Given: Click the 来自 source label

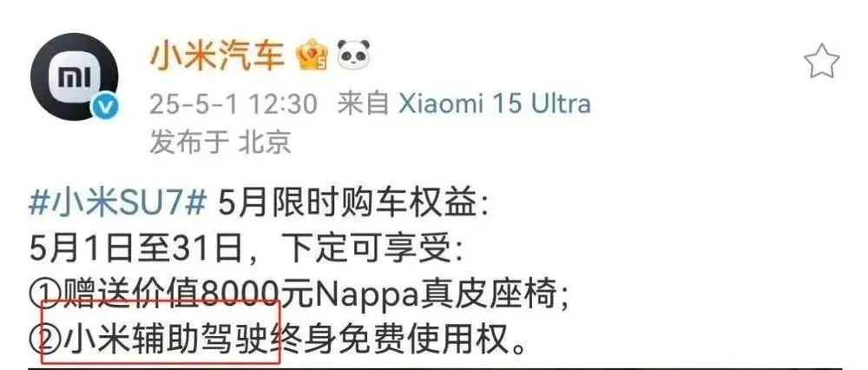Looking at the screenshot, I should [364, 103].
